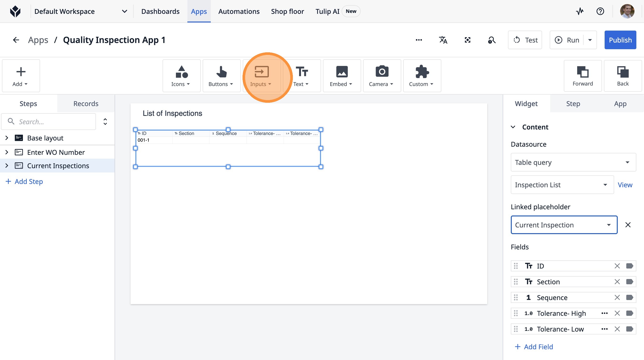Image resolution: width=644 pixels, height=360 pixels.
Task: Toggle label icon for ID field
Action: coord(629,266)
